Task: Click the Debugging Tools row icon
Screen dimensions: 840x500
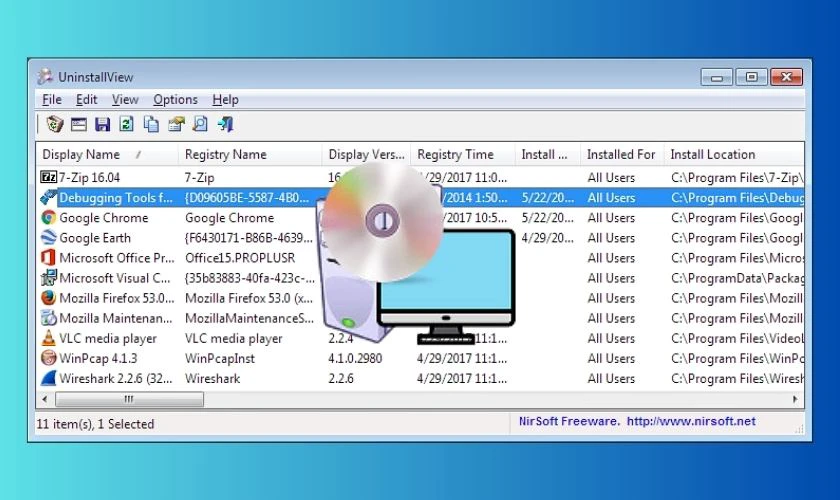Action: [48, 197]
